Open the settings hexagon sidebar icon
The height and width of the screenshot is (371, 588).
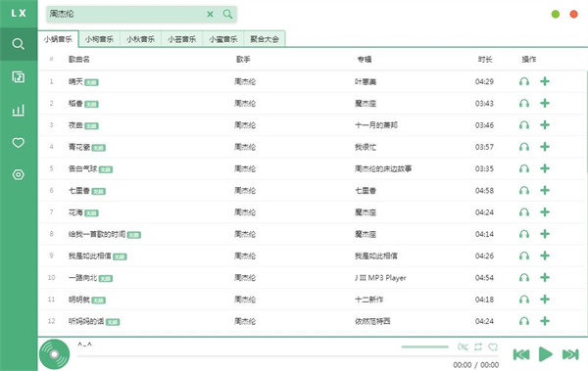coord(18,174)
